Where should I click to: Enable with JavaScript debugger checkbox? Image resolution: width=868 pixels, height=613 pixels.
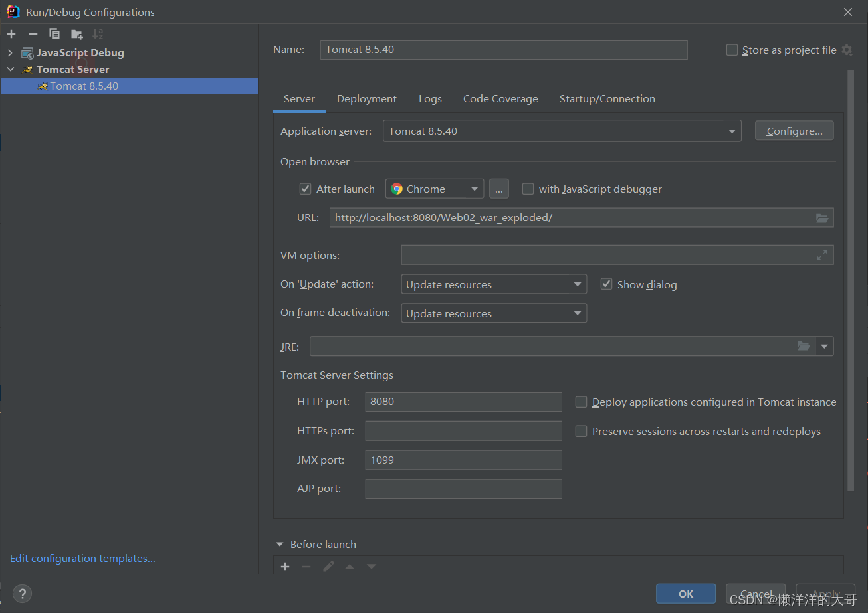[x=528, y=189]
